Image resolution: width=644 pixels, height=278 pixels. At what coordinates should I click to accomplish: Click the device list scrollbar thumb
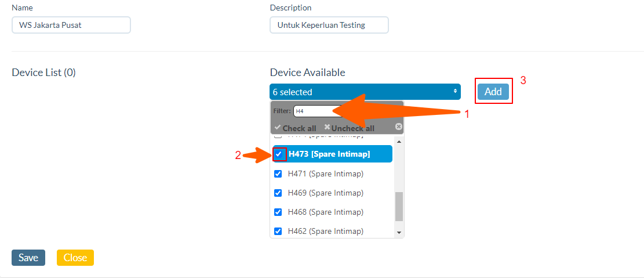click(x=399, y=206)
